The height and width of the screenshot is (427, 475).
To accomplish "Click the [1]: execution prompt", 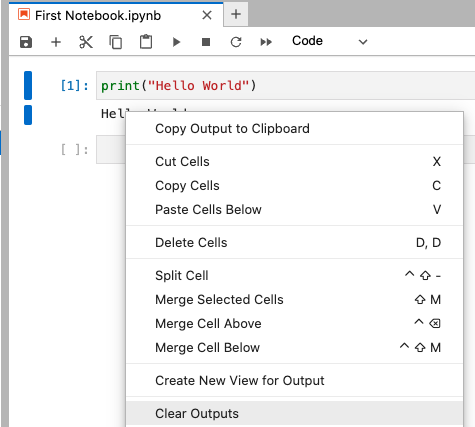I will 75,86.
